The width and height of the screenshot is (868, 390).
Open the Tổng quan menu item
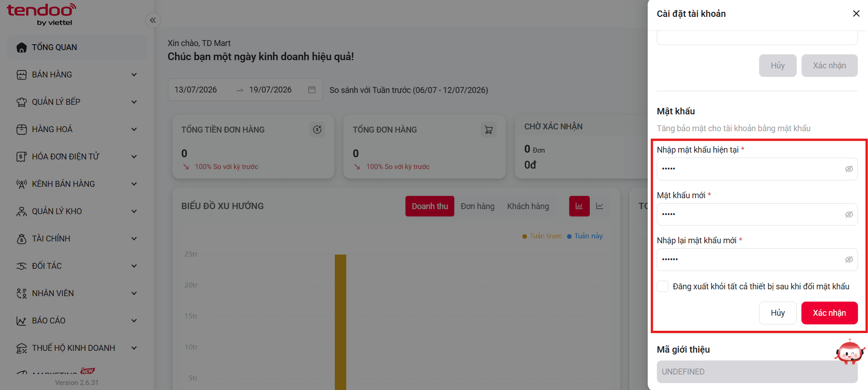pyautogui.click(x=77, y=47)
